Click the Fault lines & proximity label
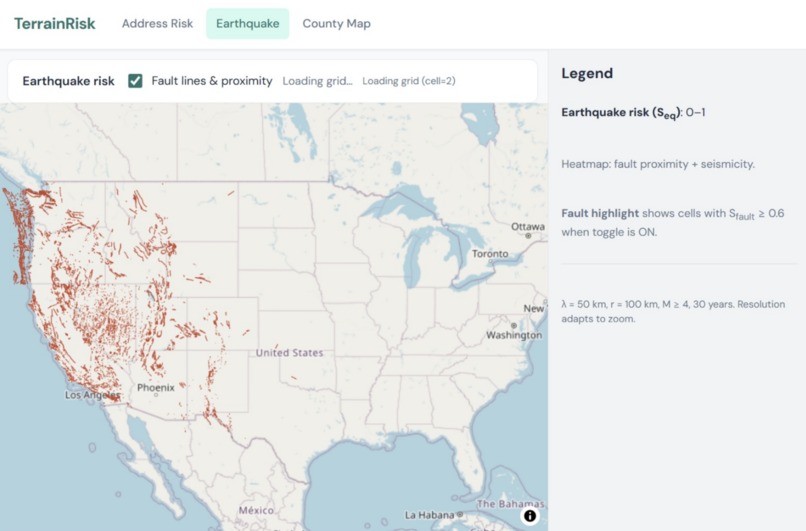 [212, 81]
